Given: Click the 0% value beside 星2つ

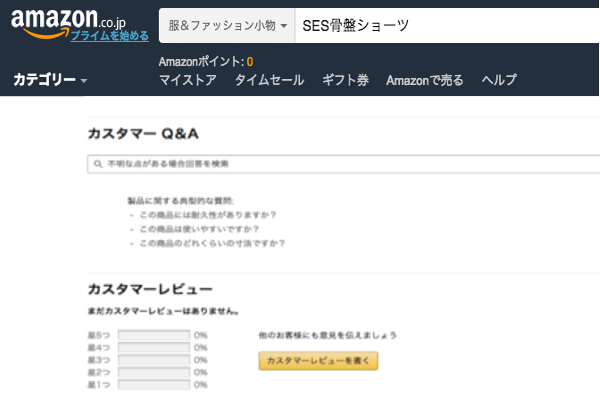Looking at the screenshot, I should (x=201, y=372).
